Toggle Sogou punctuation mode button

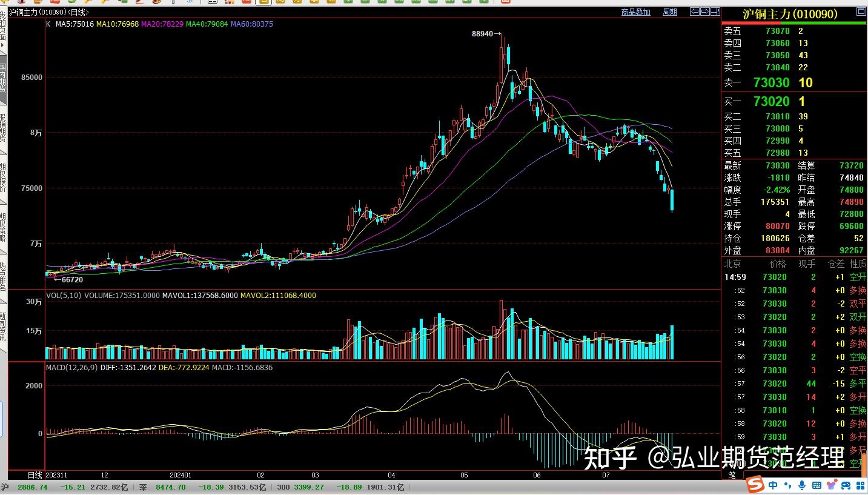787,485
